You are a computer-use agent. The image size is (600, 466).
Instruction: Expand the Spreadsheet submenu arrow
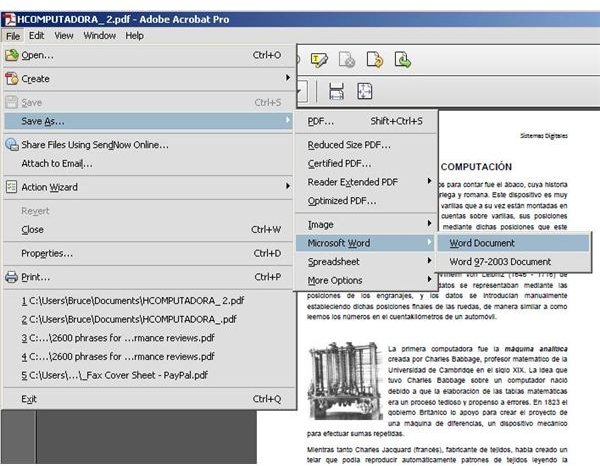click(429, 261)
